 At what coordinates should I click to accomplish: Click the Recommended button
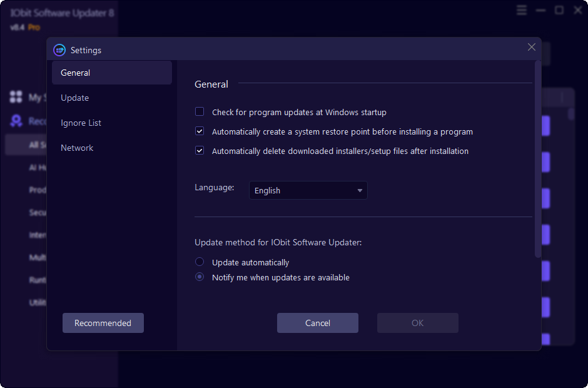coord(103,323)
